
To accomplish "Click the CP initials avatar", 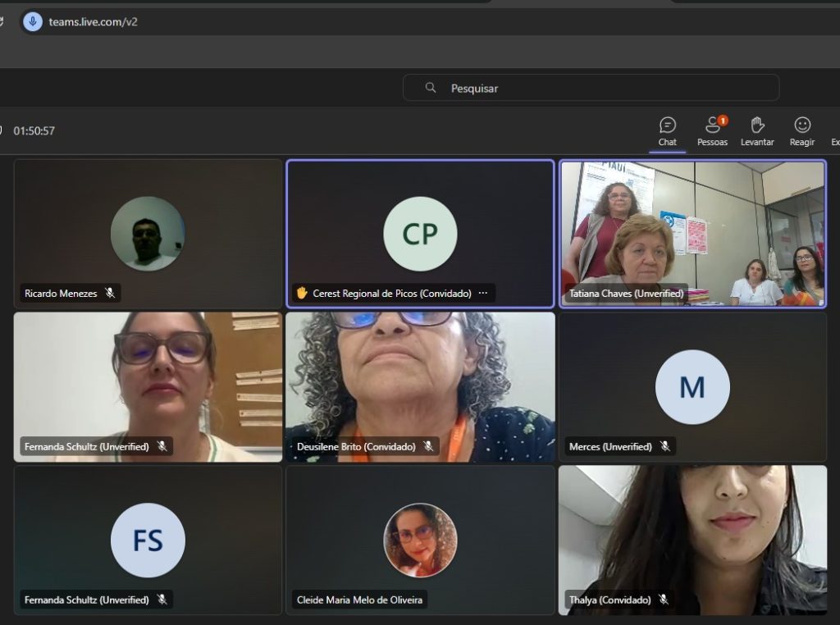I will 420,234.
